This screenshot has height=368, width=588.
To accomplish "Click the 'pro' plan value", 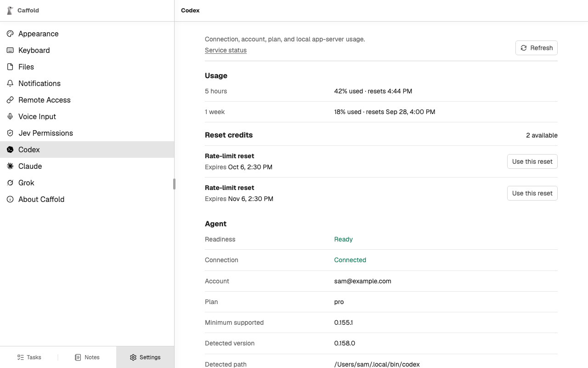I will pyautogui.click(x=339, y=302).
